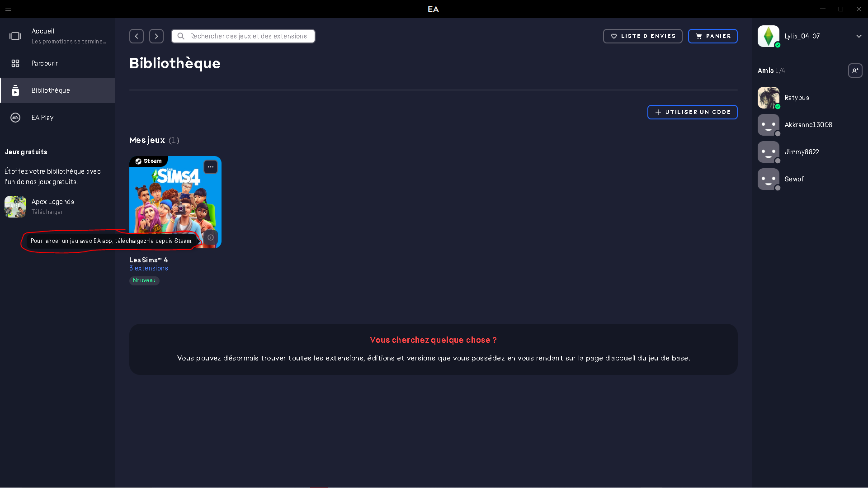The image size is (868, 488).
Task: Click the Bibliothèque library icon
Action: pos(15,90)
